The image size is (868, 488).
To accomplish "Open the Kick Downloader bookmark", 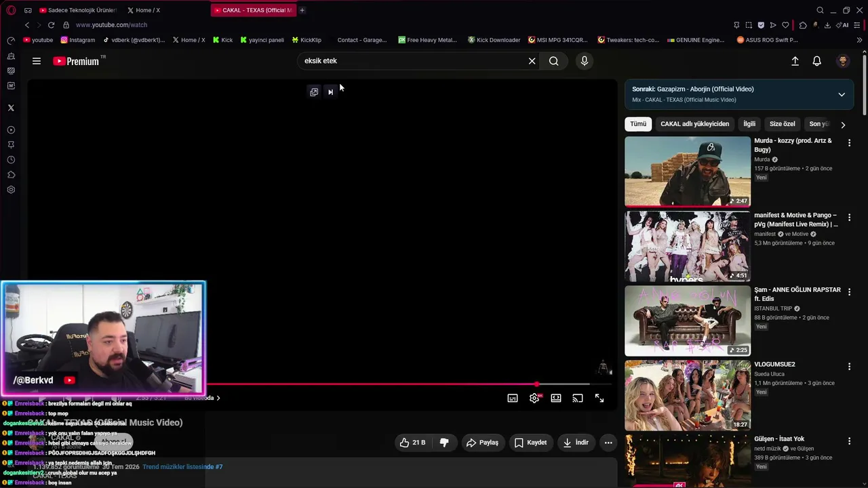I will tap(494, 40).
